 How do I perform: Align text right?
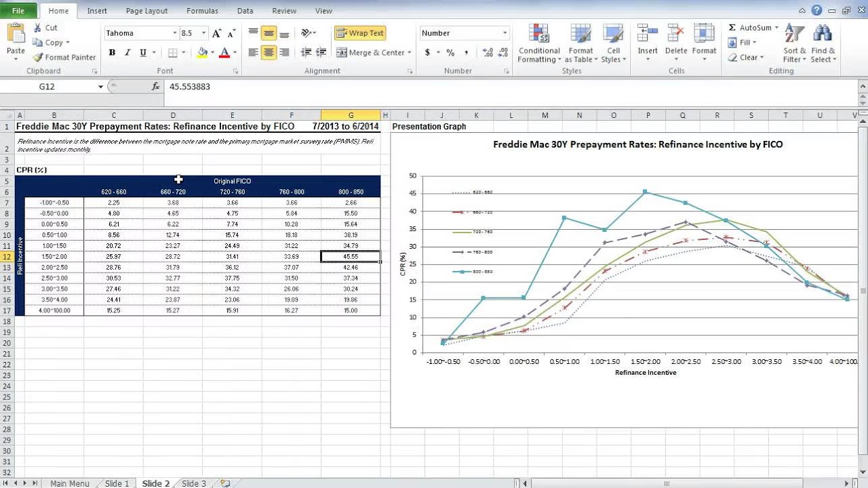pyautogui.click(x=284, y=53)
